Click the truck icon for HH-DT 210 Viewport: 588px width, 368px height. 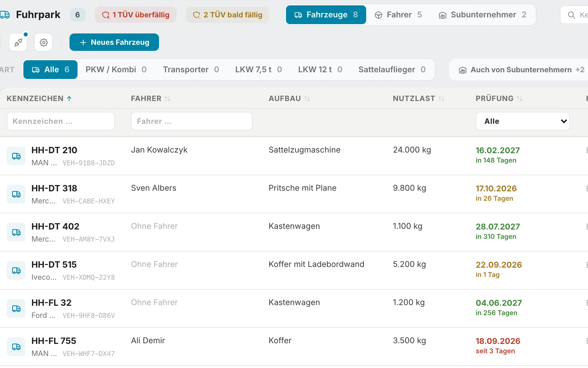click(x=16, y=156)
